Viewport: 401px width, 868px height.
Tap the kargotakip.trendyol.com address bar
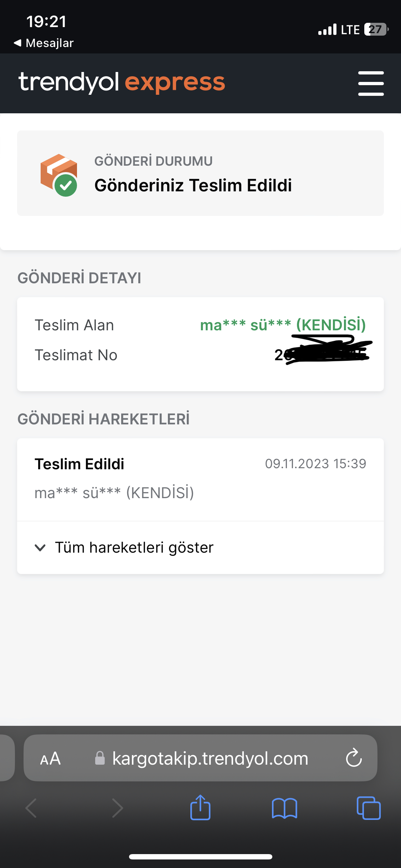[x=210, y=758]
